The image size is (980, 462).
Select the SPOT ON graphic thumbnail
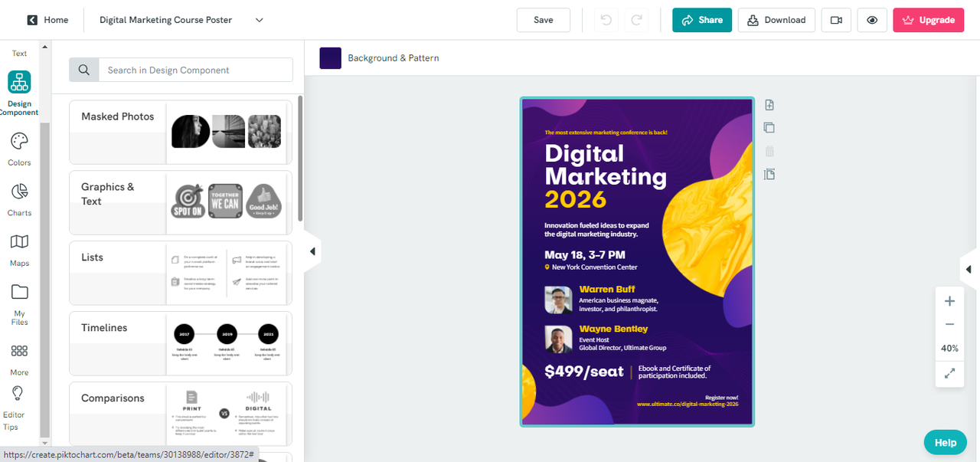coord(188,202)
